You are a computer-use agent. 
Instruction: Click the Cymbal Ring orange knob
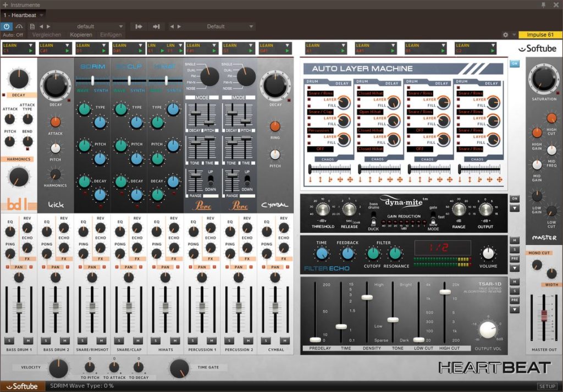[x=275, y=126]
